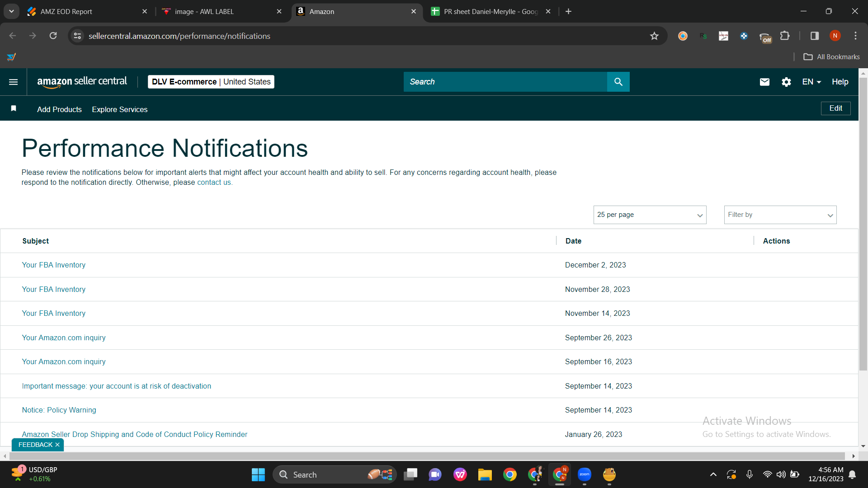Image resolution: width=868 pixels, height=488 pixels.
Task: Open the Chrome side panel
Action: coord(815,36)
